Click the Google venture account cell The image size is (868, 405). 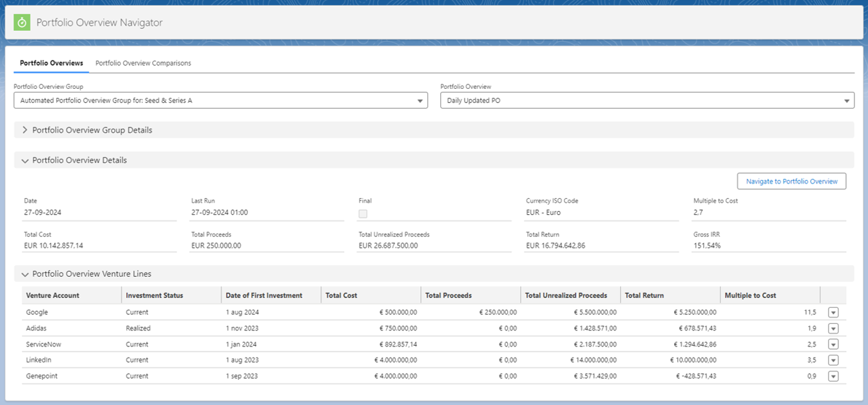(37, 312)
